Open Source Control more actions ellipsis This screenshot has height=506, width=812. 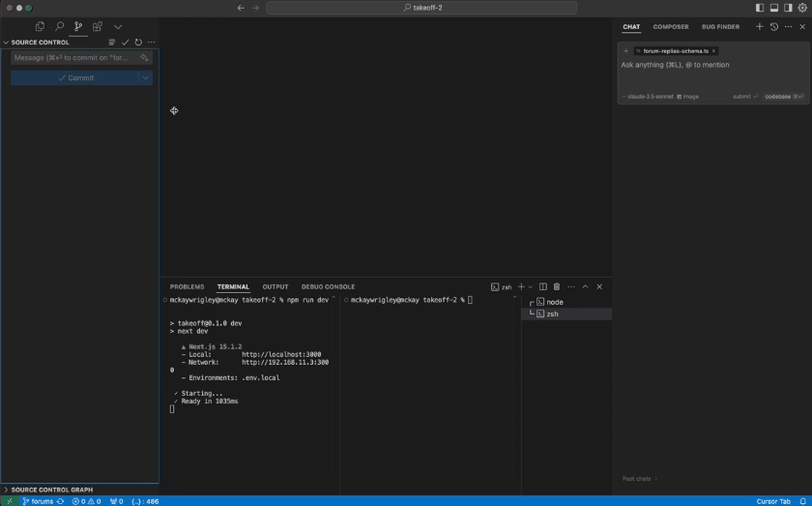[x=151, y=42]
